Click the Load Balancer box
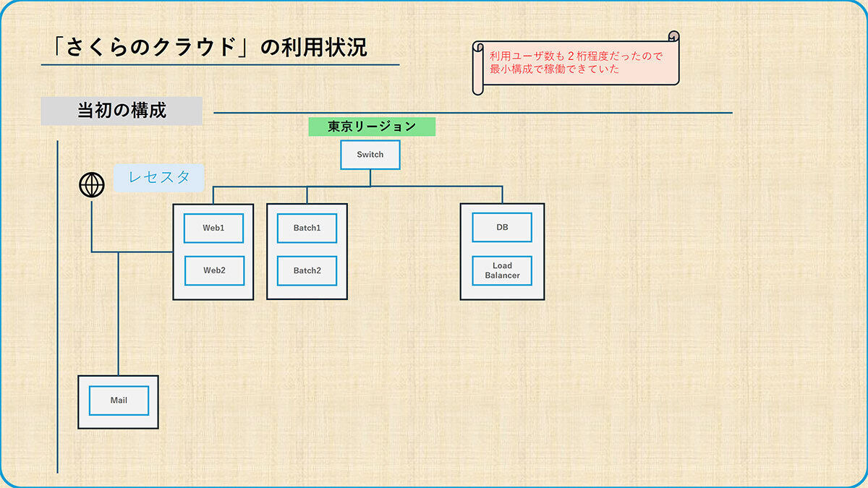The width and height of the screenshot is (868, 488). (x=502, y=271)
